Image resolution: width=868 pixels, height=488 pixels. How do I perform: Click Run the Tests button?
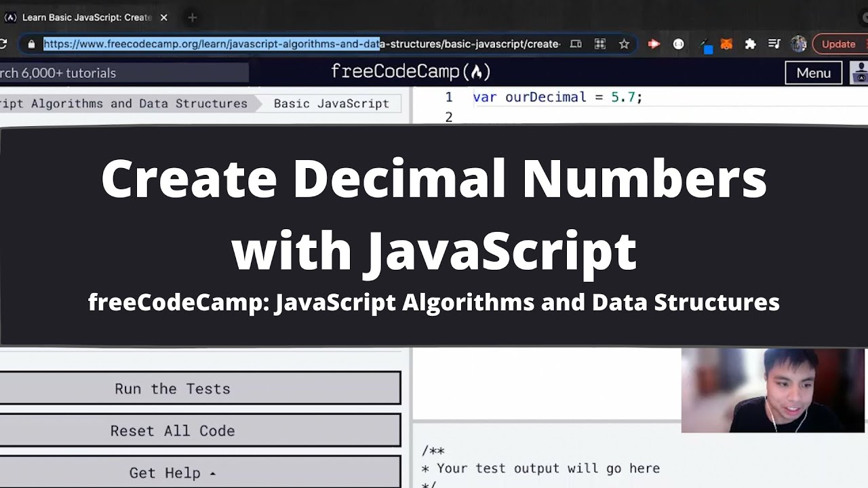coord(200,388)
